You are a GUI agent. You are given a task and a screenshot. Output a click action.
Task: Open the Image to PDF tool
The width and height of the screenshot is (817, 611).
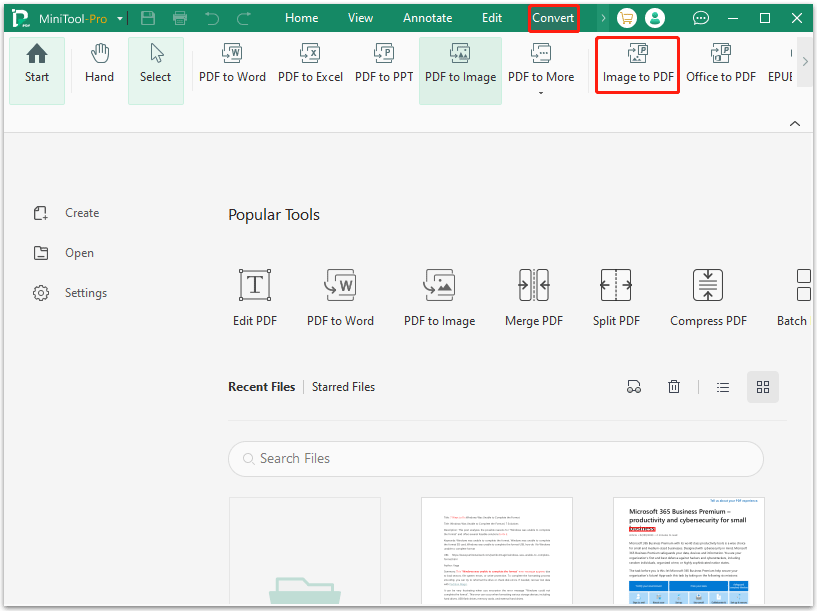click(637, 66)
